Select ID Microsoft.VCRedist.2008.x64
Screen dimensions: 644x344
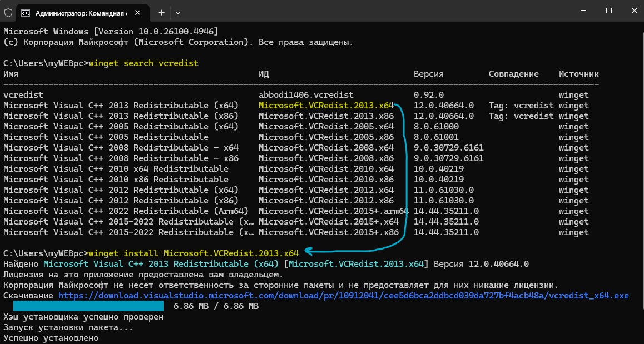click(x=326, y=148)
